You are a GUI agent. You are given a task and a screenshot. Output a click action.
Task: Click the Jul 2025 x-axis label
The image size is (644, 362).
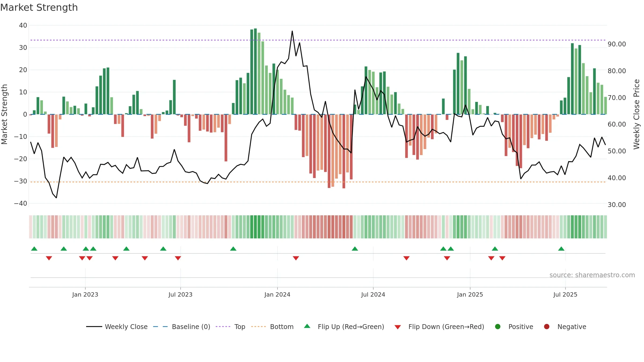coord(565,294)
